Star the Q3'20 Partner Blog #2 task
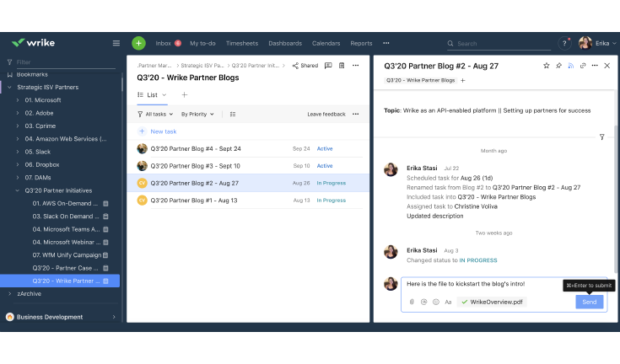The height and width of the screenshot is (364, 620). point(546,66)
